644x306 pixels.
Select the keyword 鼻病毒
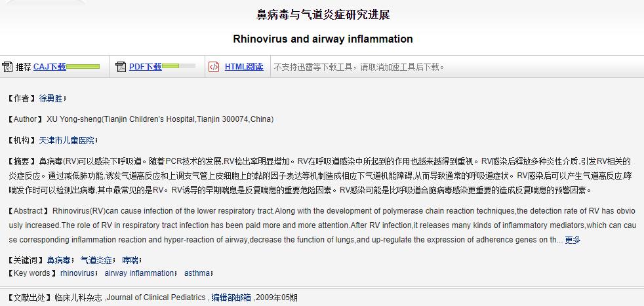point(59,261)
